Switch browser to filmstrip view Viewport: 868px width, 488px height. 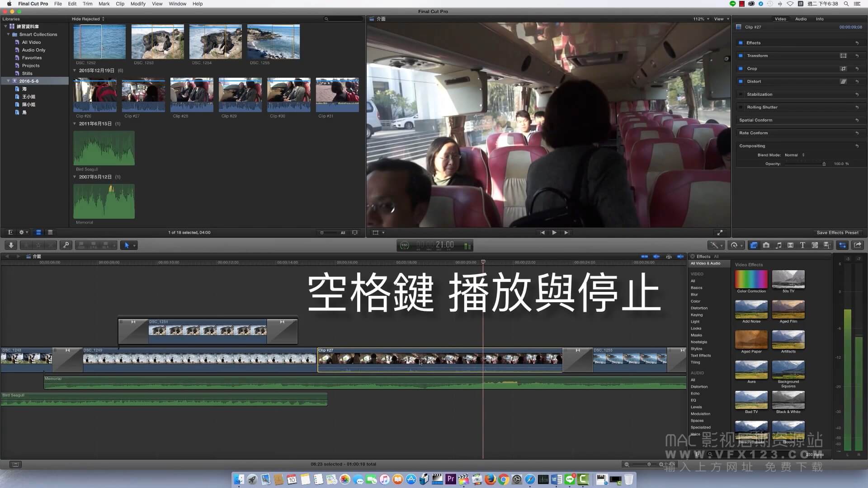coord(38,232)
